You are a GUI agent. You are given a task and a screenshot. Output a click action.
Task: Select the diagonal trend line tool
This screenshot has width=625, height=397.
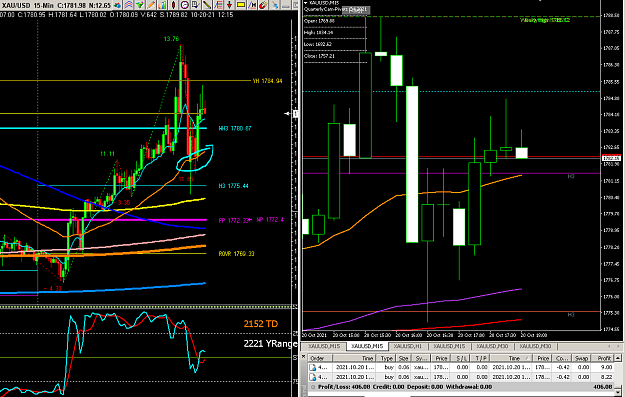pos(207,5)
